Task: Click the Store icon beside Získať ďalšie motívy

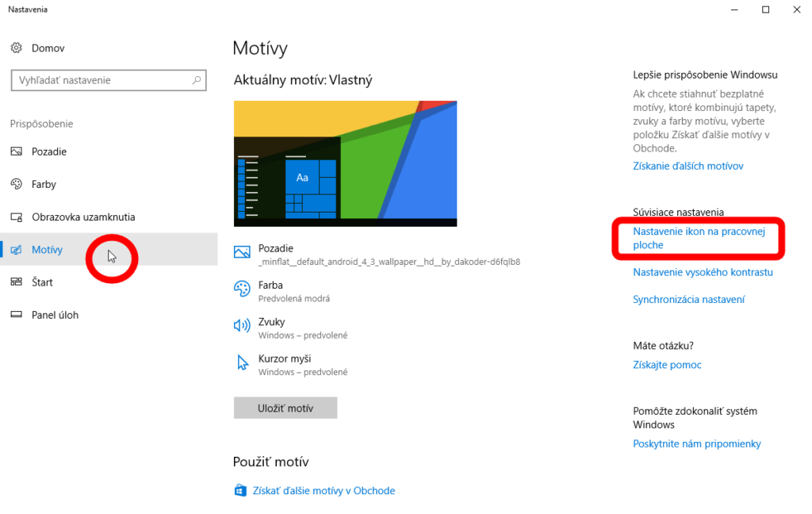Action: coord(240,491)
